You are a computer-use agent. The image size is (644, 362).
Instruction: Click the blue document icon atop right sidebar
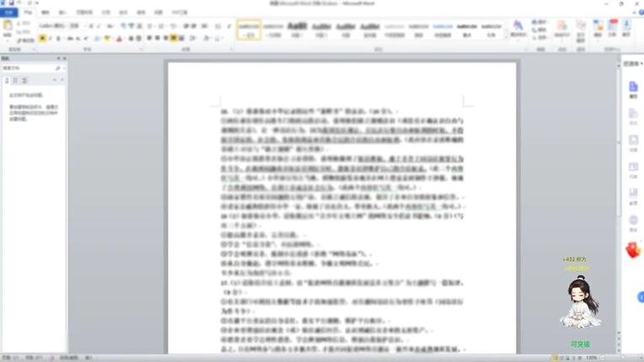pos(633,87)
